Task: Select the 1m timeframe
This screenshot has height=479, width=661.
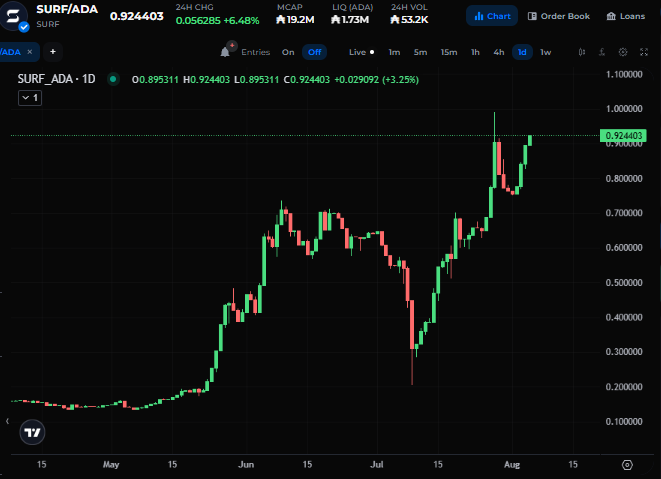Action: (x=394, y=52)
